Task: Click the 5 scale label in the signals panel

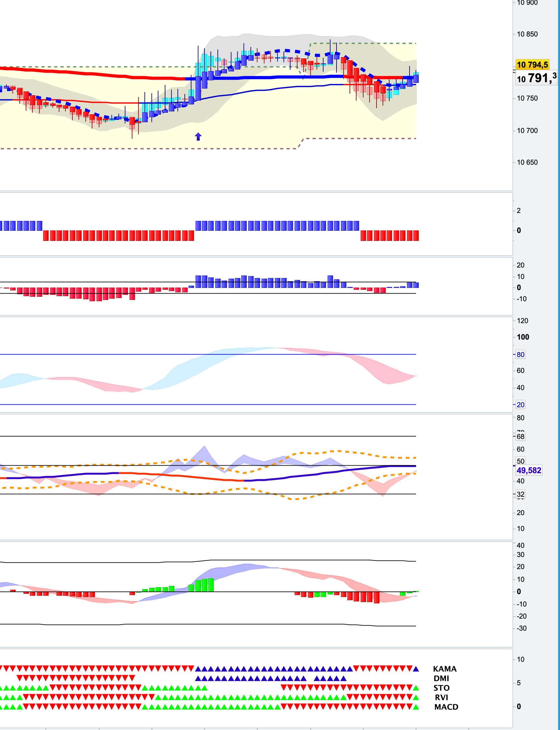Action: (519, 683)
